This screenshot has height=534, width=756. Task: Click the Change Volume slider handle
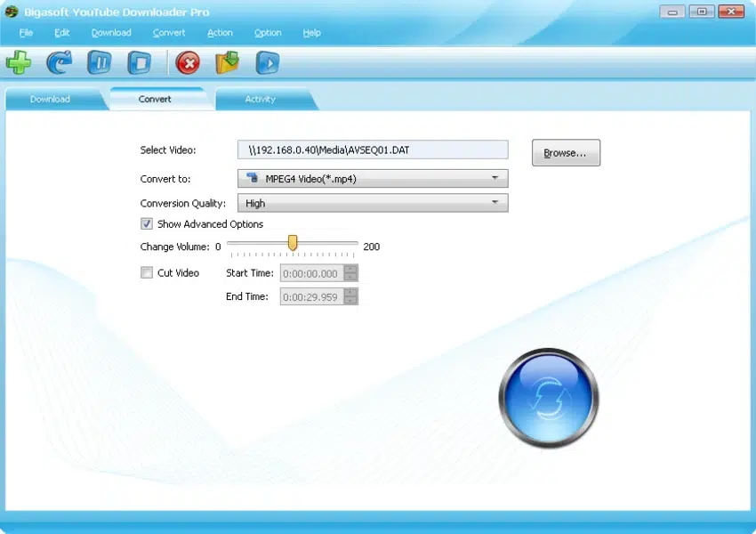pyautogui.click(x=293, y=243)
